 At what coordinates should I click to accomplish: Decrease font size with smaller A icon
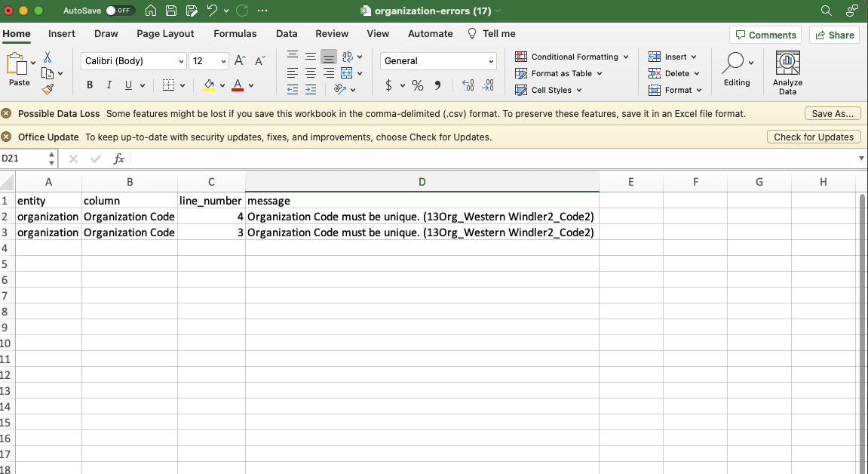[260, 61]
